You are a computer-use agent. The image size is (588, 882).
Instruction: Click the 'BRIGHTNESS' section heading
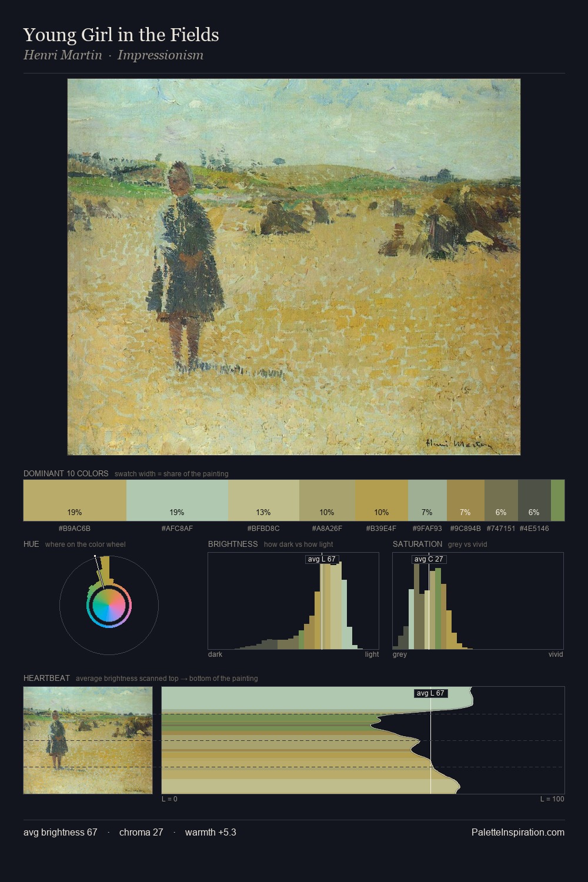click(x=233, y=544)
